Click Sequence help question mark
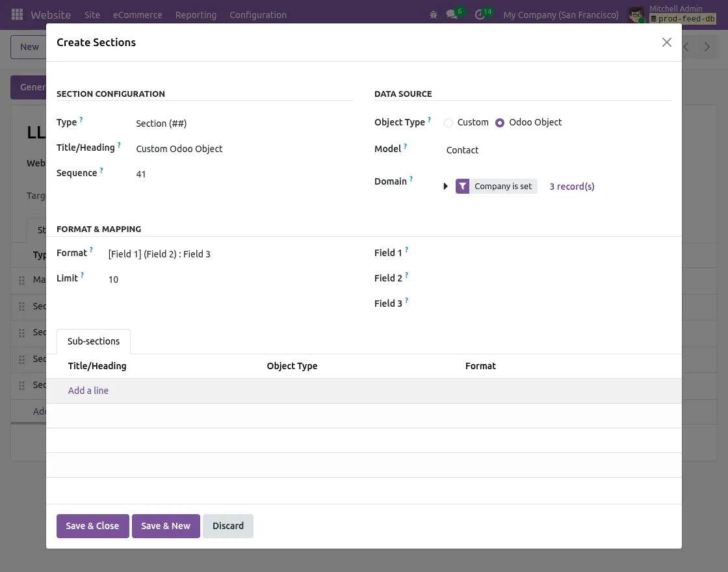Image resolution: width=728 pixels, height=572 pixels. 101,170
